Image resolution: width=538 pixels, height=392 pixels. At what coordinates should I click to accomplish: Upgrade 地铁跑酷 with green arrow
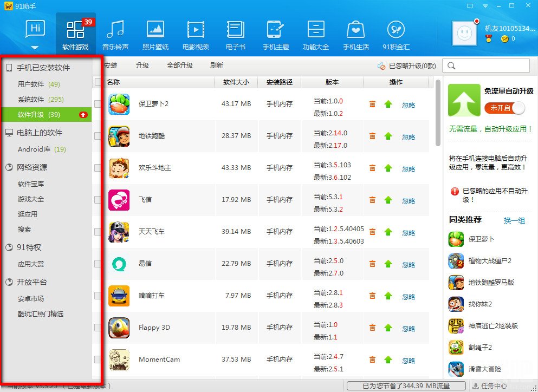388,136
